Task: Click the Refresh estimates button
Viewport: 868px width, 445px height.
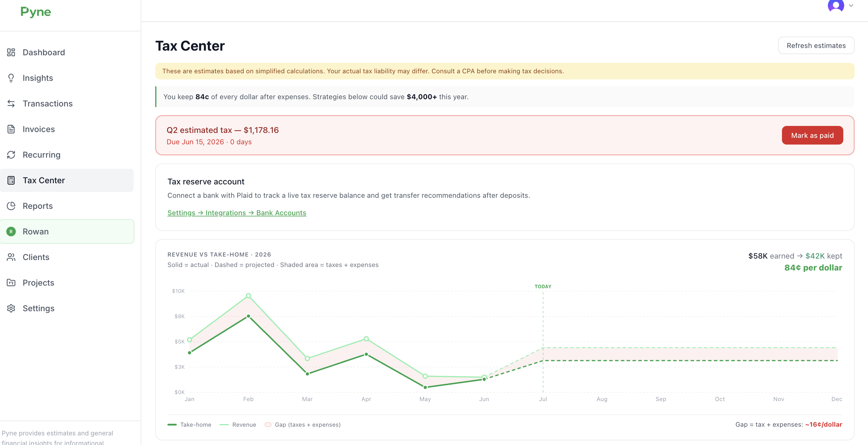Action: (x=816, y=45)
